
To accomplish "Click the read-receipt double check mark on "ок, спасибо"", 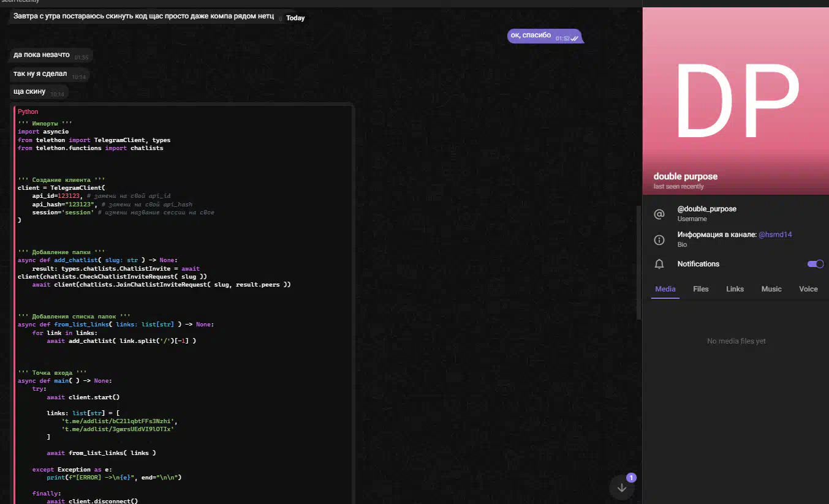I will click(x=575, y=39).
